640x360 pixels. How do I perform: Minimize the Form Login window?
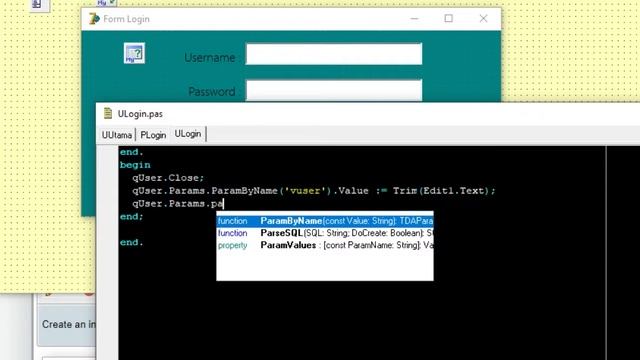(414, 18)
